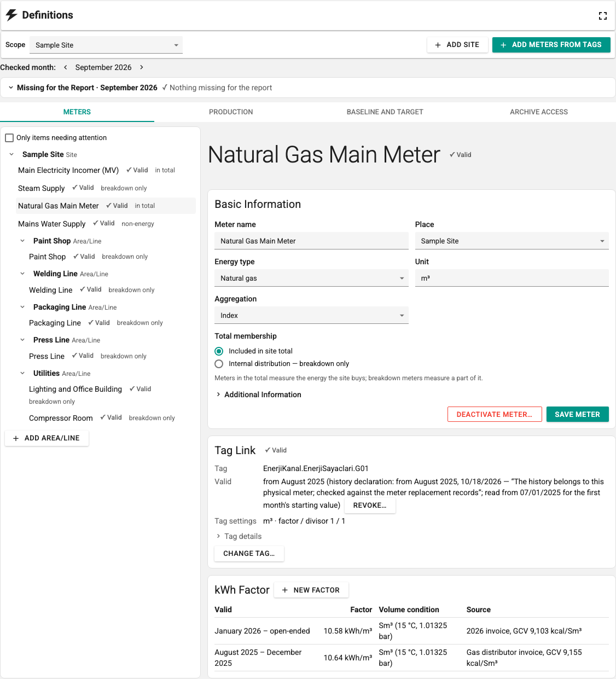The height and width of the screenshot is (679, 616).
Task: Collapse the Utilities area group
Action: [22, 373]
